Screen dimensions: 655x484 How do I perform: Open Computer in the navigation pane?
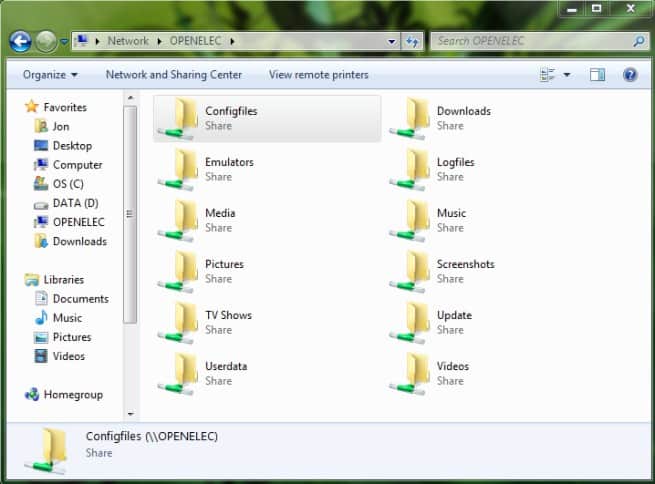(x=77, y=165)
